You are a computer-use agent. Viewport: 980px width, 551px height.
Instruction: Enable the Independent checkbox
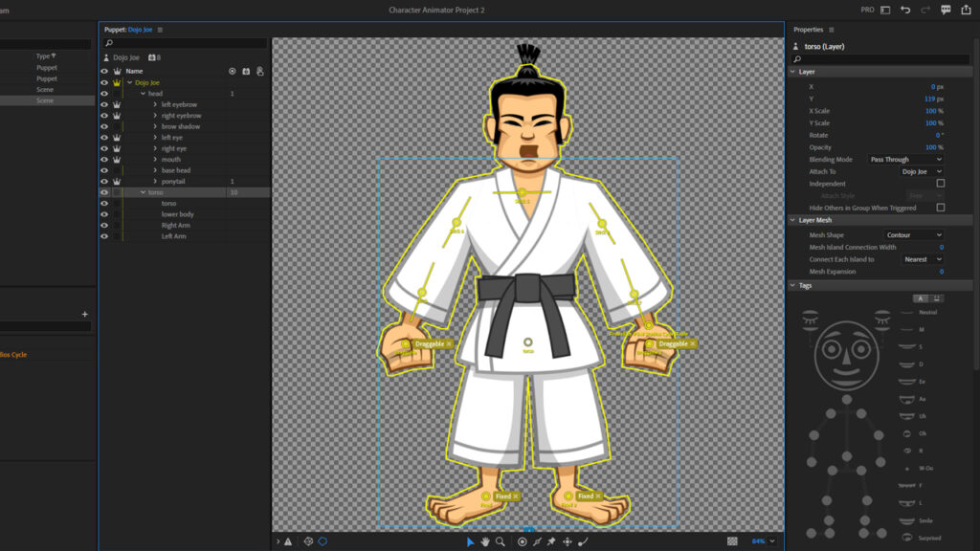pyautogui.click(x=940, y=184)
